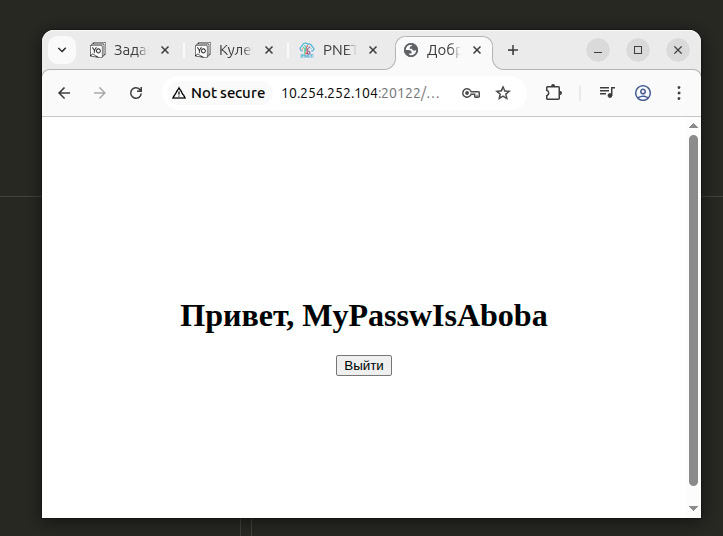Viewport: 723px width, 536px height.
Task: Switch to the Зада tab
Action: [121, 50]
